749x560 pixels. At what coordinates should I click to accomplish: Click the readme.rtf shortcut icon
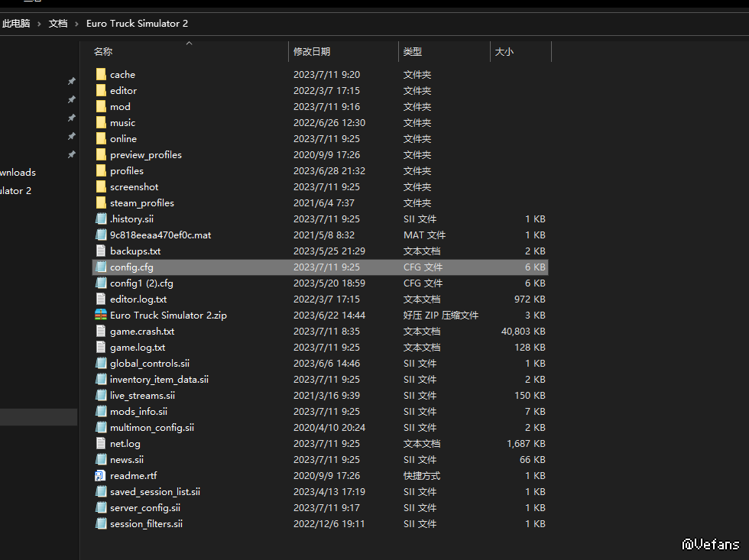101,475
